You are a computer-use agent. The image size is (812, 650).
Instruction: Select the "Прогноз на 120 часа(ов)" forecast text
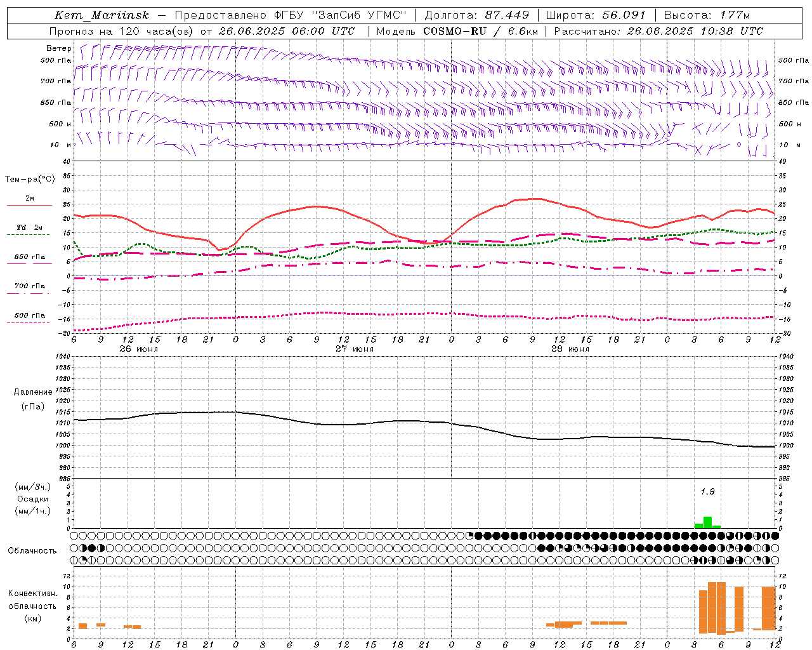[x=122, y=31]
